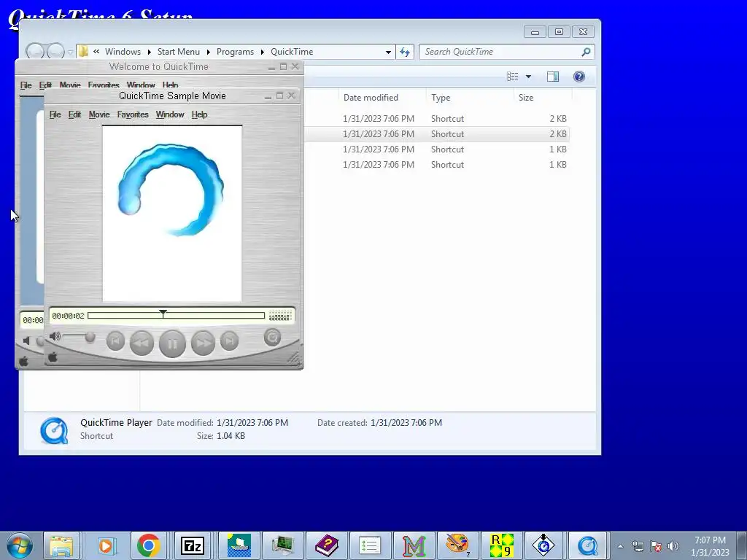The image size is (747, 560).
Task: Click the Start Menu breadcrumb in address bar
Action: [x=179, y=52]
